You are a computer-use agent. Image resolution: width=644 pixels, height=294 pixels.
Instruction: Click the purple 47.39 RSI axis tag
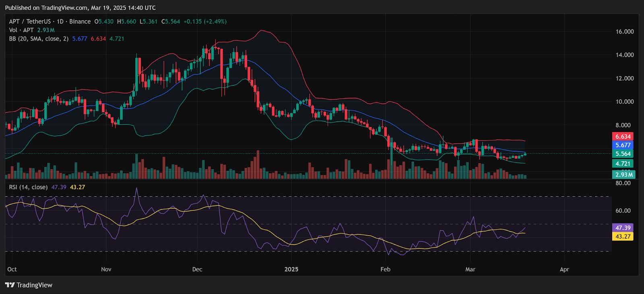pyautogui.click(x=622, y=228)
